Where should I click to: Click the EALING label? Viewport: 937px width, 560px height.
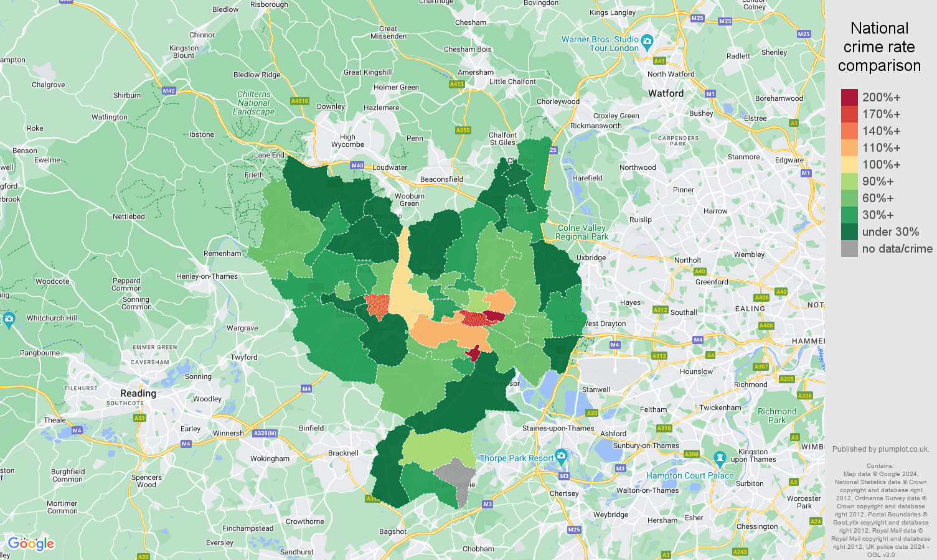750,309
